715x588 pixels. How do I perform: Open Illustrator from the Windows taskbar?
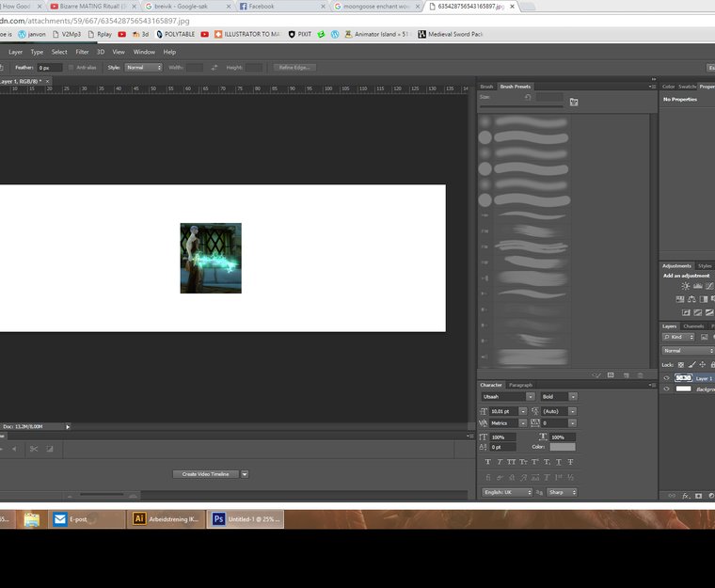pyautogui.click(x=166, y=518)
